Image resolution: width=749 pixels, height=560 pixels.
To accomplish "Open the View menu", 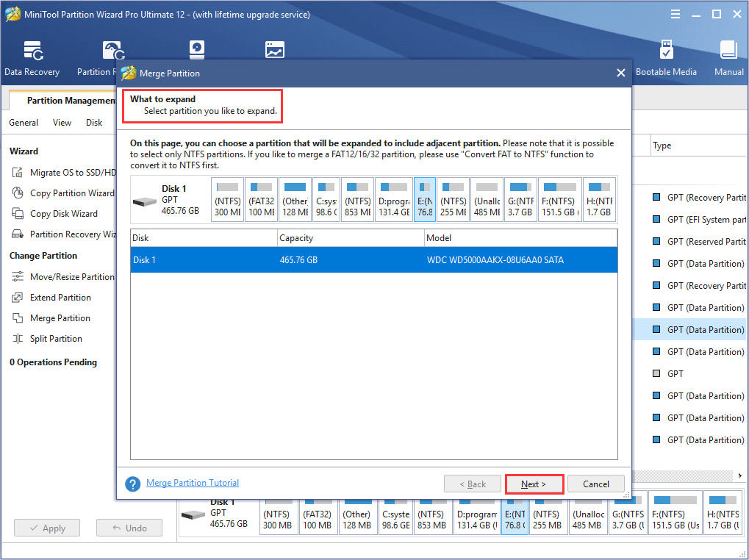I will [x=62, y=123].
